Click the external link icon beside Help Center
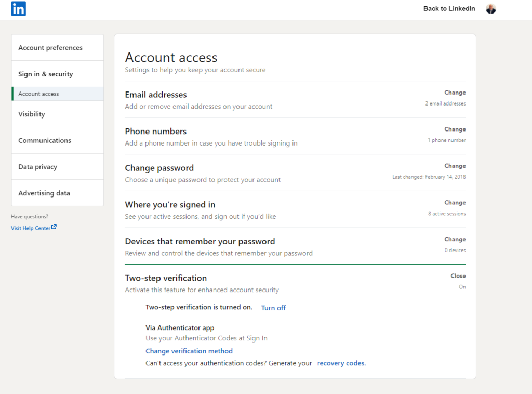The image size is (532, 394). [x=54, y=227]
